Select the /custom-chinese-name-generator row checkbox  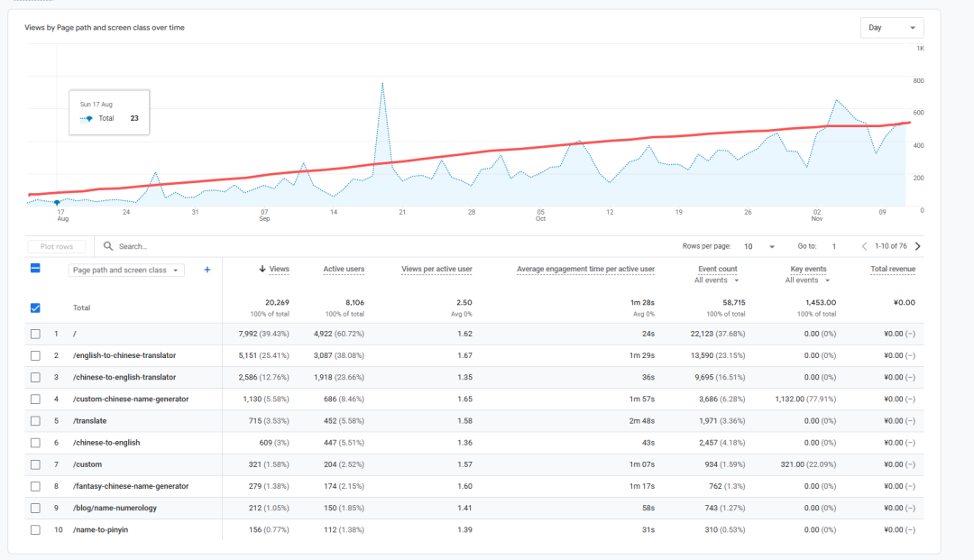[x=35, y=399]
